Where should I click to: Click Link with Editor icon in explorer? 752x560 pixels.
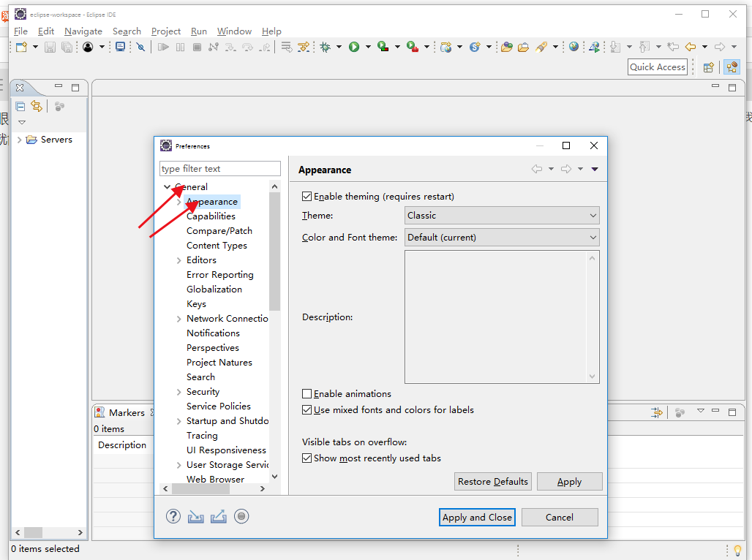coord(37,106)
